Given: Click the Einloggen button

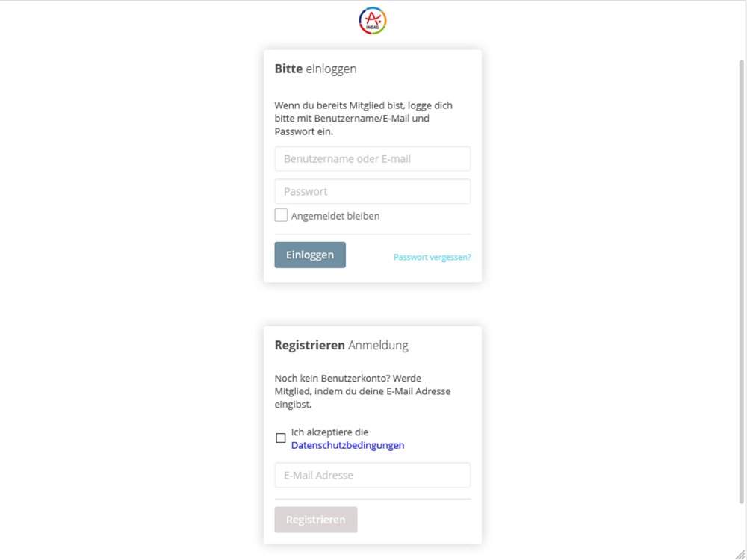Looking at the screenshot, I should [310, 255].
